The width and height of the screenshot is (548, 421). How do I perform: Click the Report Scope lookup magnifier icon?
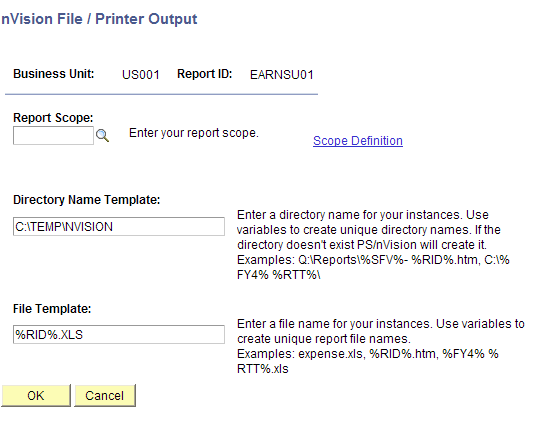tap(102, 135)
